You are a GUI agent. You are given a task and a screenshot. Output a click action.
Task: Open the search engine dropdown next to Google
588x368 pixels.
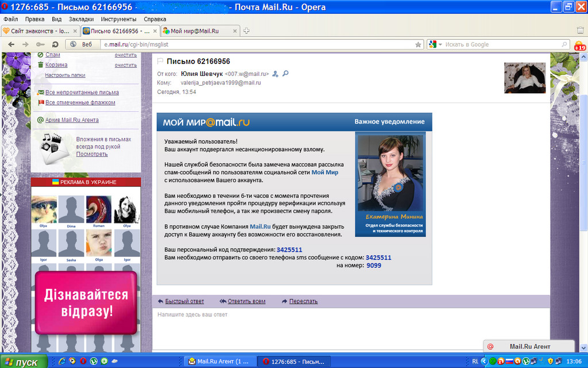point(440,44)
